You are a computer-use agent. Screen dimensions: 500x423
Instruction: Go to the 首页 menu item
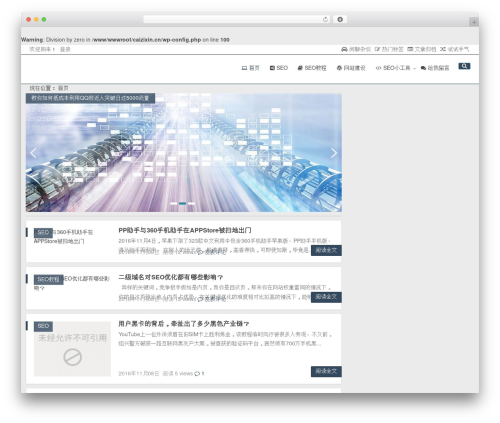[254, 68]
